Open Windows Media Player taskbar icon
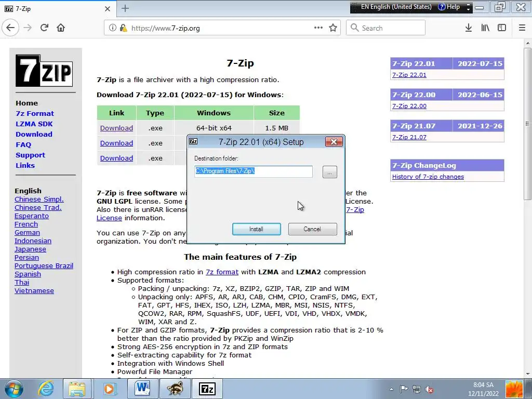The height and width of the screenshot is (399, 532). coord(109,389)
